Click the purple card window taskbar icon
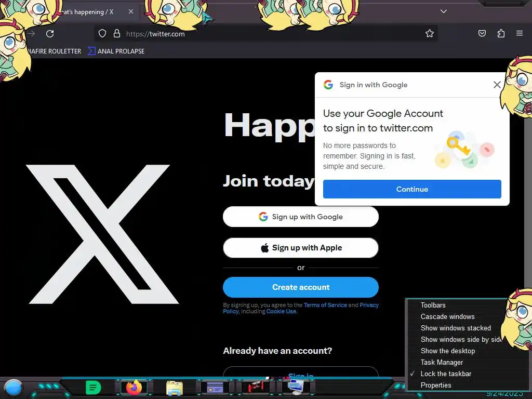Image resolution: width=532 pixels, height=399 pixels. tap(215, 388)
